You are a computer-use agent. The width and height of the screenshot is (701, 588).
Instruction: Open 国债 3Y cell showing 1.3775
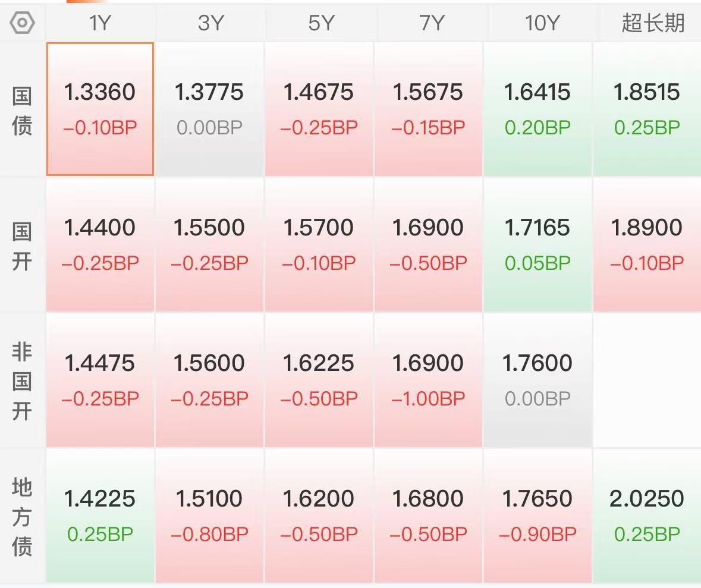coord(210,109)
